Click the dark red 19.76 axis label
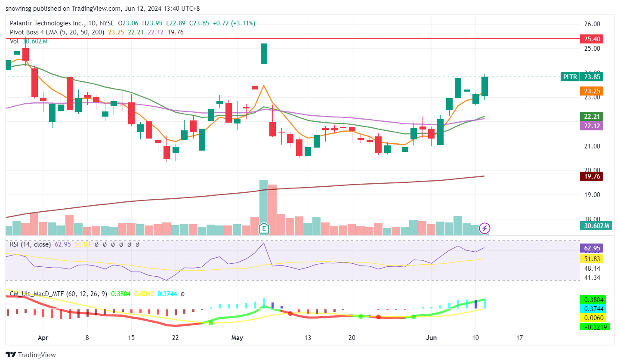Viewport: 620px width, 364px height. pyautogui.click(x=592, y=176)
